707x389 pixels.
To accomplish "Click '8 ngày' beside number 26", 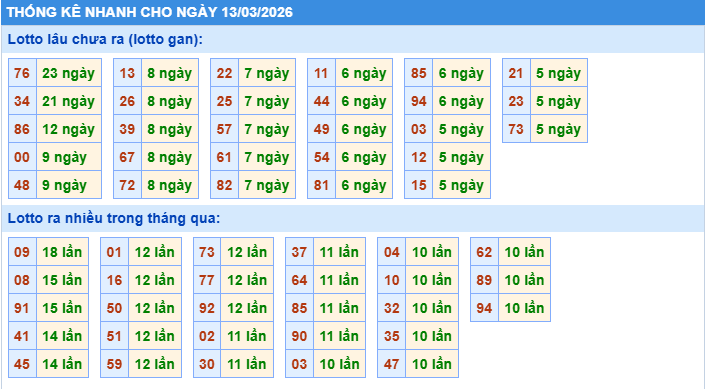I will click(170, 101).
